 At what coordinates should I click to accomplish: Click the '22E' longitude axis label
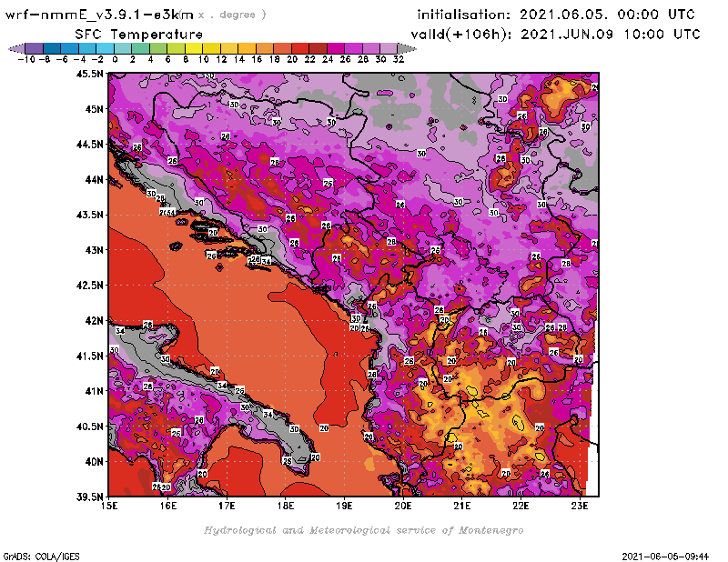click(521, 506)
